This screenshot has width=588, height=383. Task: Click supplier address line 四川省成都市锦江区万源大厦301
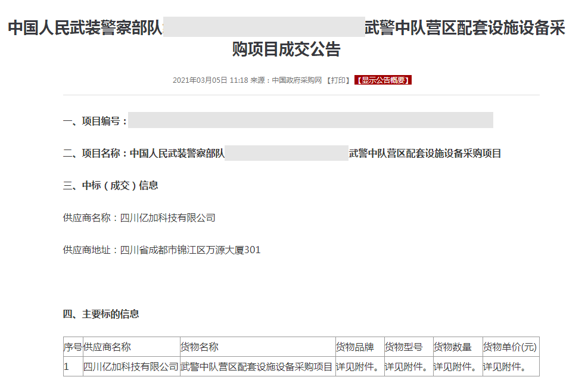(190, 250)
